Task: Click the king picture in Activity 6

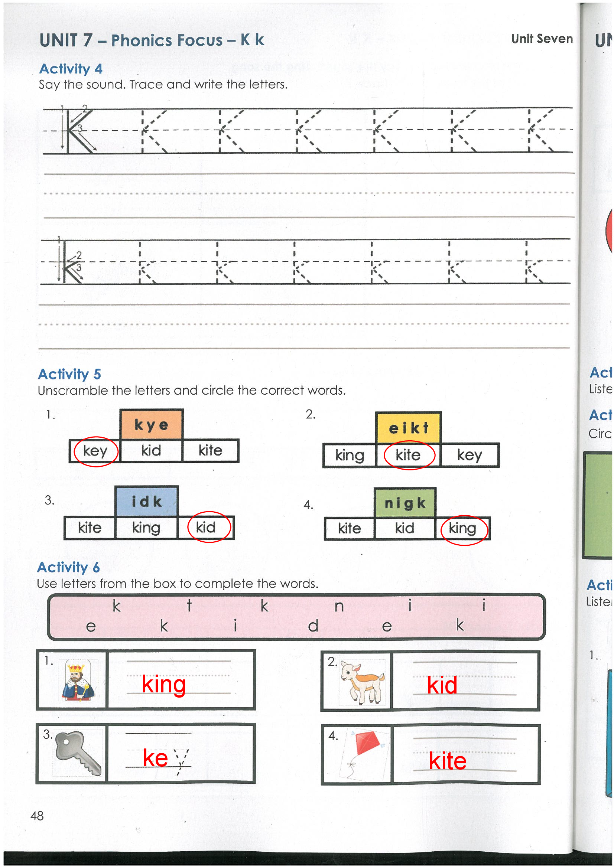Action: (x=78, y=681)
